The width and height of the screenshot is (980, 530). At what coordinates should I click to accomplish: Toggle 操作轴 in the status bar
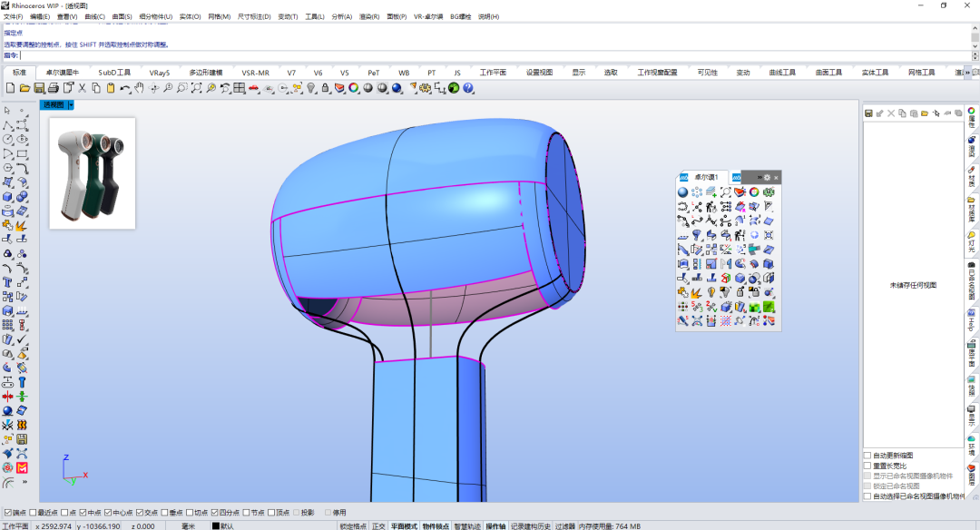(x=495, y=526)
